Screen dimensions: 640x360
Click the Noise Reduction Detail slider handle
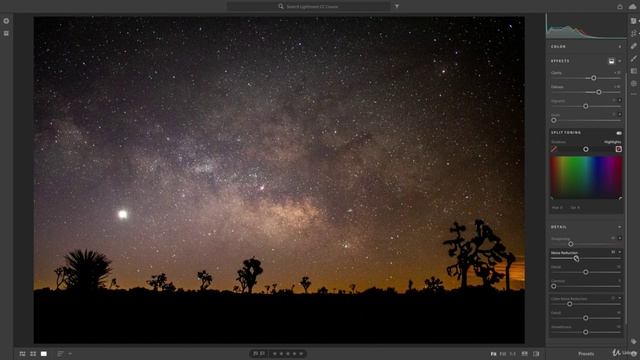coord(586,272)
